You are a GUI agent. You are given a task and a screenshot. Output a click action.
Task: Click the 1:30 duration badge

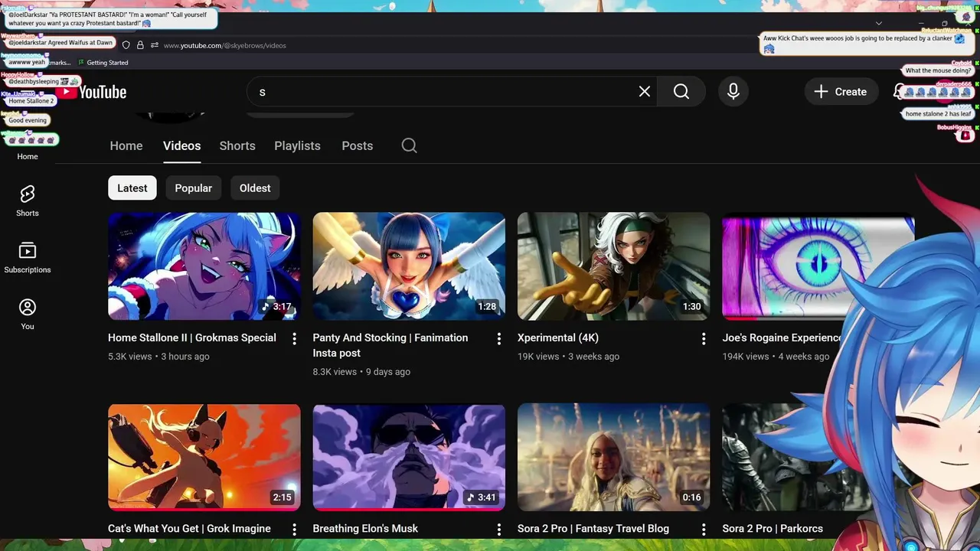click(x=691, y=307)
